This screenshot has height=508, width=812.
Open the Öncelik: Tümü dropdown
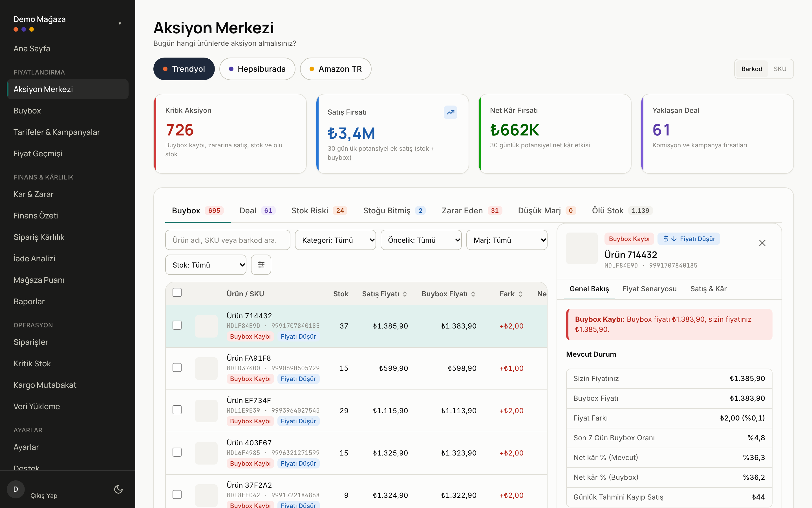tap(421, 240)
